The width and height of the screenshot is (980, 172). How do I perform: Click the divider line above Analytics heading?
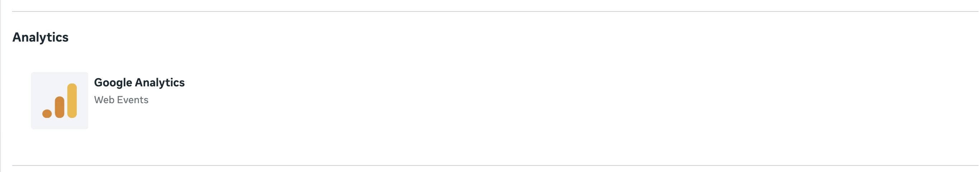[495, 11]
